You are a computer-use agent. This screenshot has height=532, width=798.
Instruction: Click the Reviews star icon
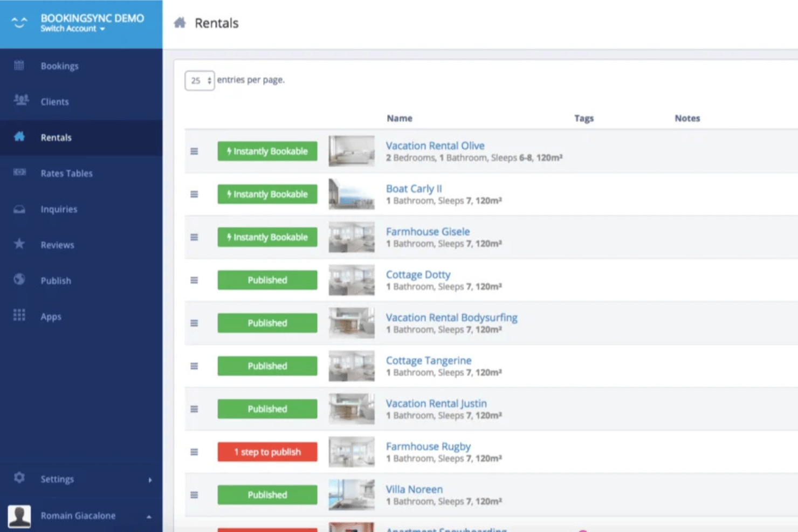pyautogui.click(x=19, y=244)
